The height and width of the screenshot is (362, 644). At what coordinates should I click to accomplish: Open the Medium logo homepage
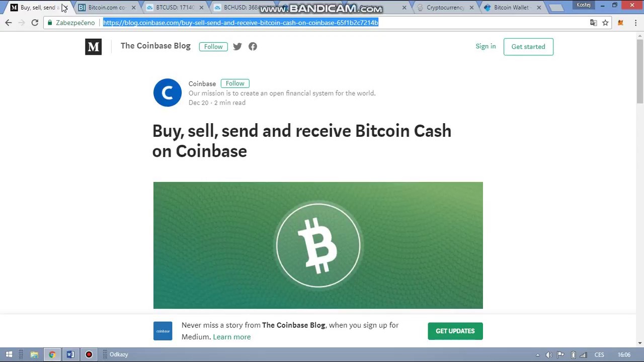pyautogui.click(x=93, y=47)
